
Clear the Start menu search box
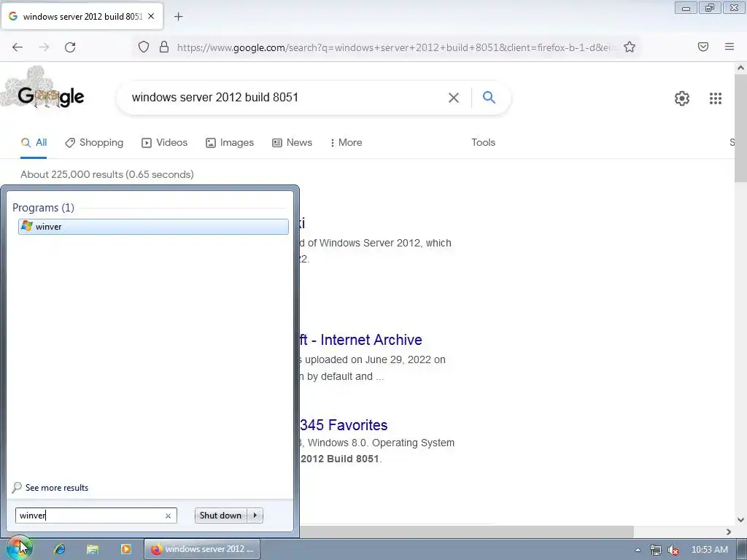[x=168, y=516]
